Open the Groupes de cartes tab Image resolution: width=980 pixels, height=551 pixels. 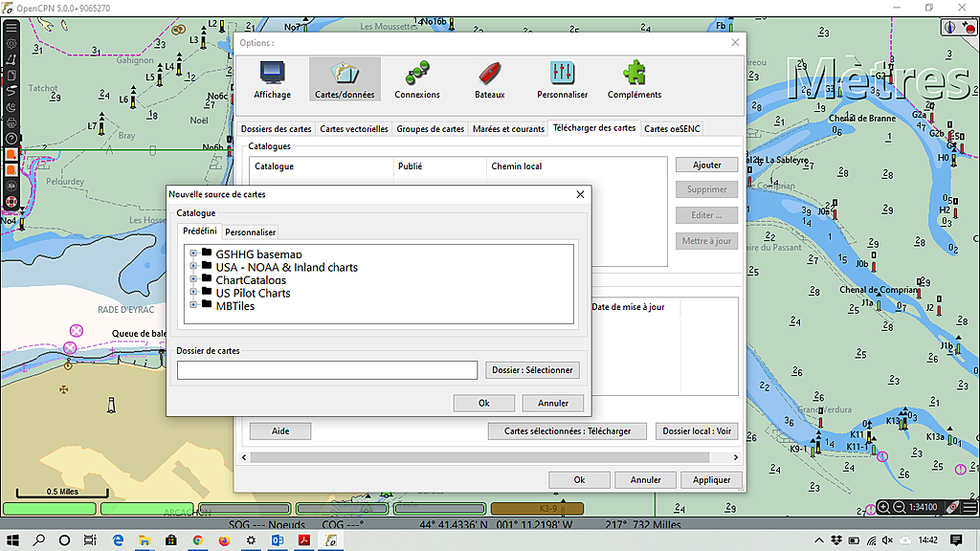click(x=430, y=129)
